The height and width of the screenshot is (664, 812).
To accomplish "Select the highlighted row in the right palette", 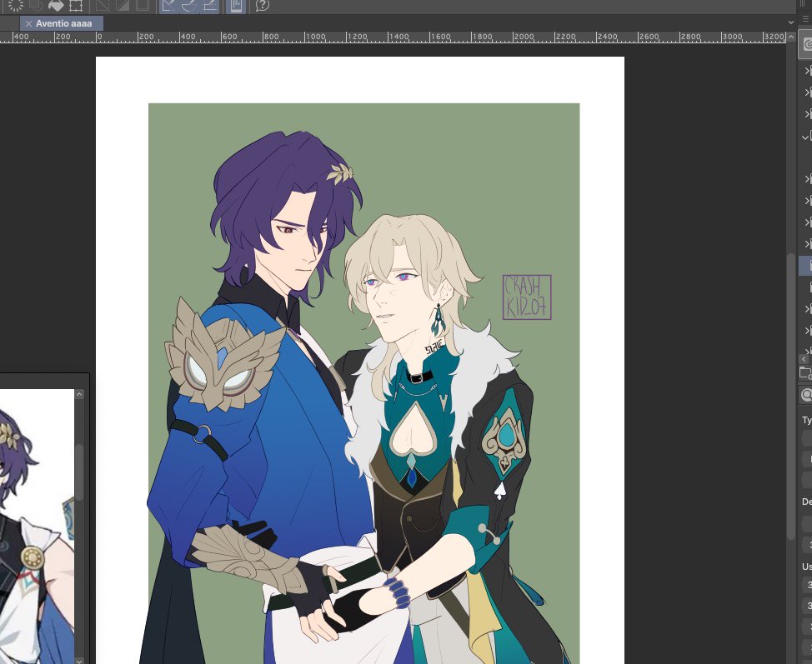I will click(804, 265).
